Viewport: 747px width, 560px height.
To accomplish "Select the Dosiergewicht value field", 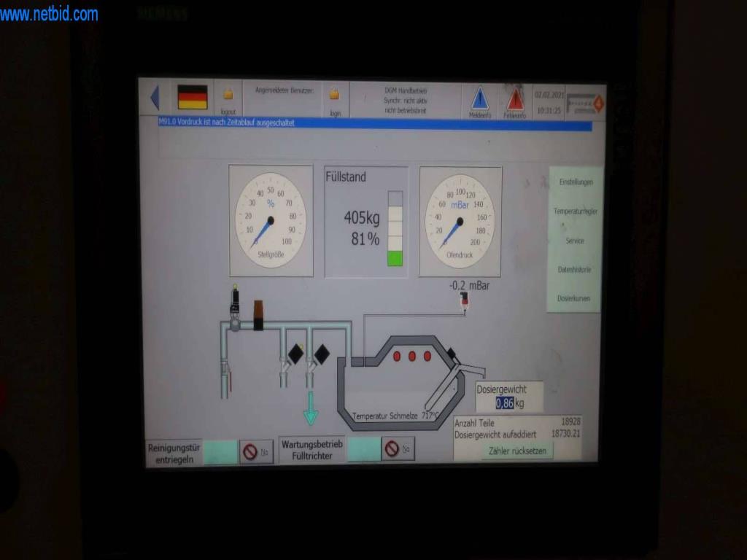I will click(x=504, y=403).
